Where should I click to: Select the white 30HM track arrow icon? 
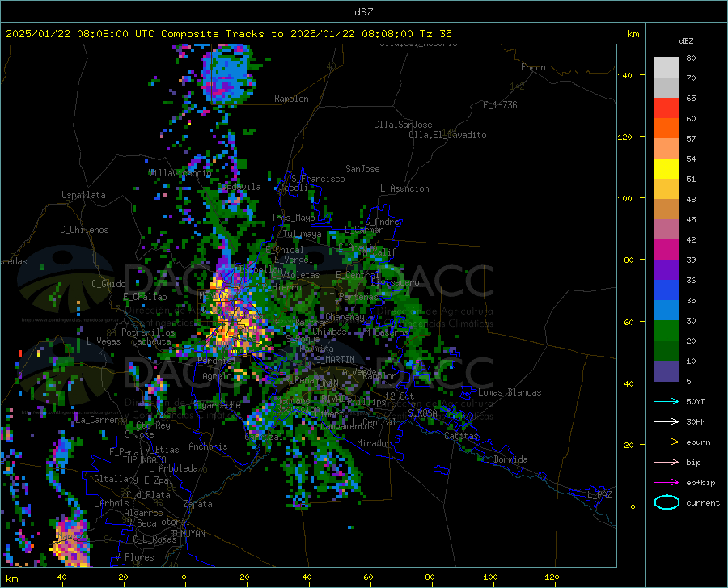pos(667,422)
